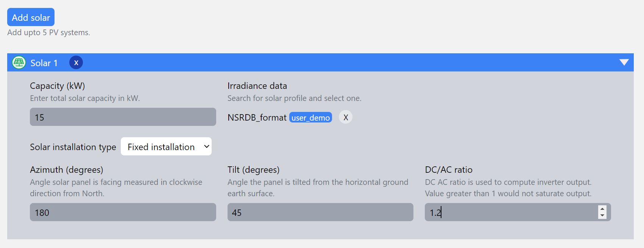644x248 pixels.
Task: Click the NSRDB_format profile name
Action: (x=257, y=118)
